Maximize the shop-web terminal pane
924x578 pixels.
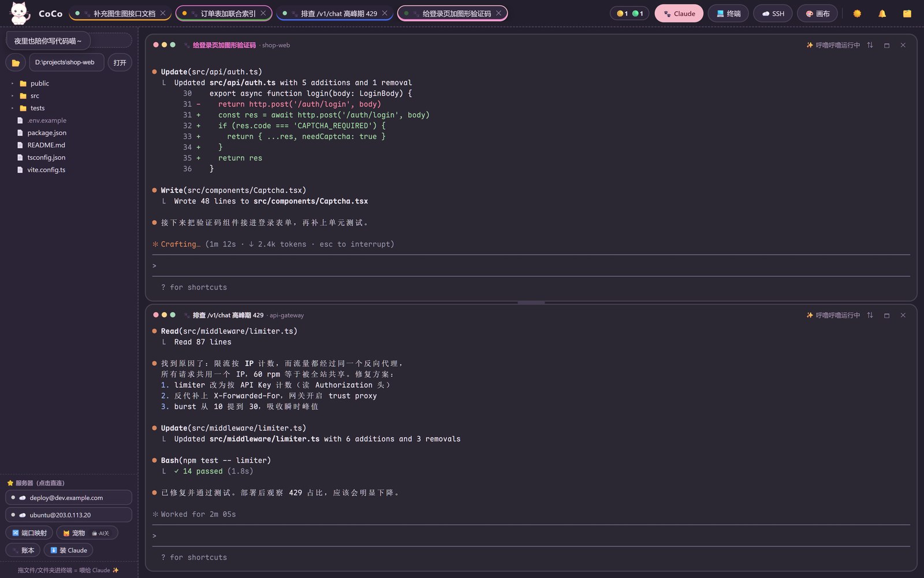coord(886,45)
